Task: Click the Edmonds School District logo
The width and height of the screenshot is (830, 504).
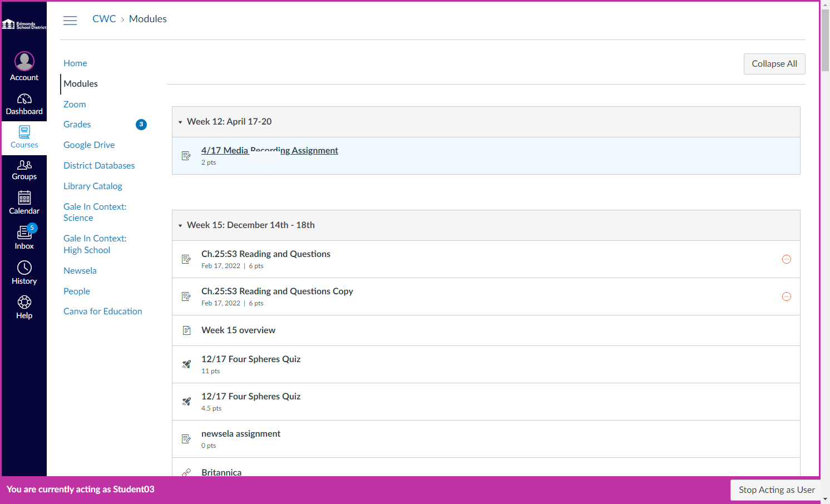Action: [24, 24]
